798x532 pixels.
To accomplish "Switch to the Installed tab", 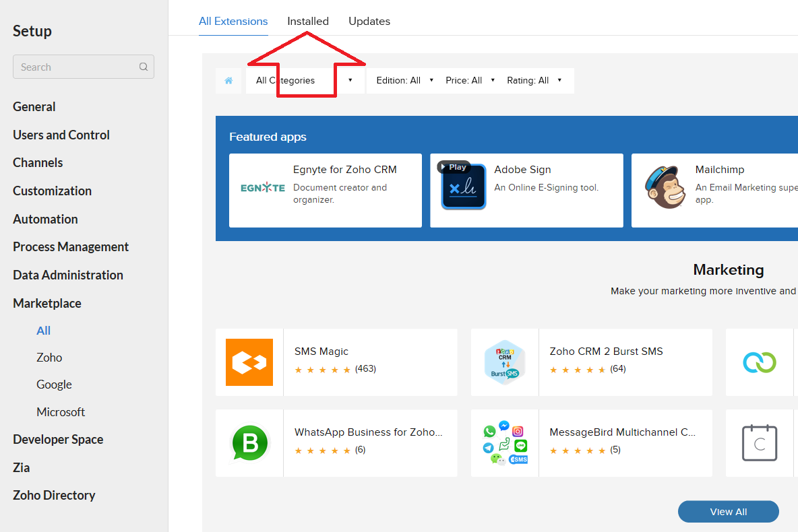I will (308, 22).
